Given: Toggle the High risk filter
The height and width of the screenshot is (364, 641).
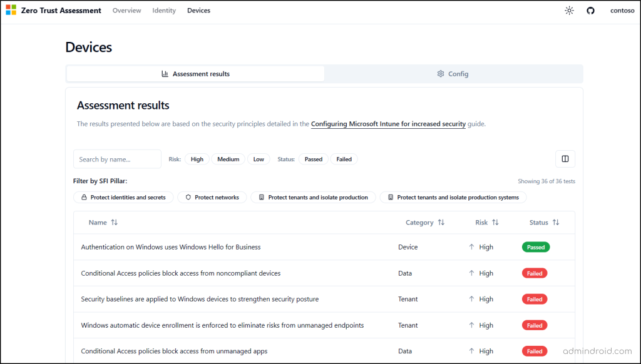Looking at the screenshot, I should pyautogui.click(x=197, y=159).
